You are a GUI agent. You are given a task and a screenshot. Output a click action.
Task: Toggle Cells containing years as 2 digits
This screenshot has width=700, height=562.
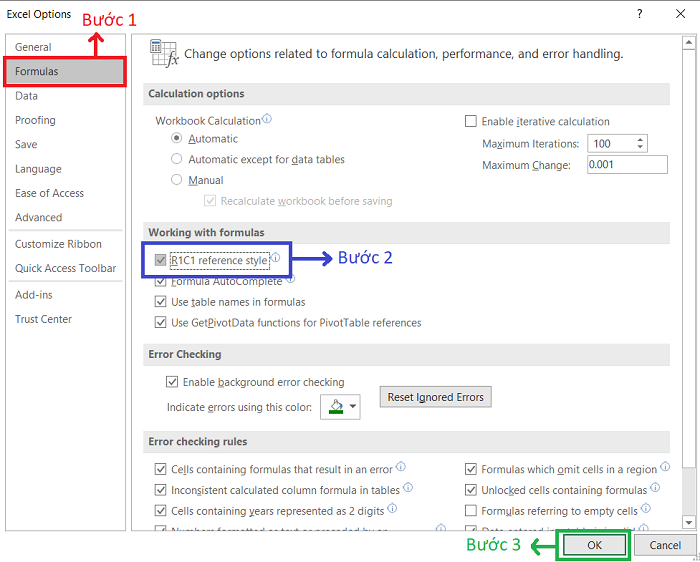pos(160,510)
